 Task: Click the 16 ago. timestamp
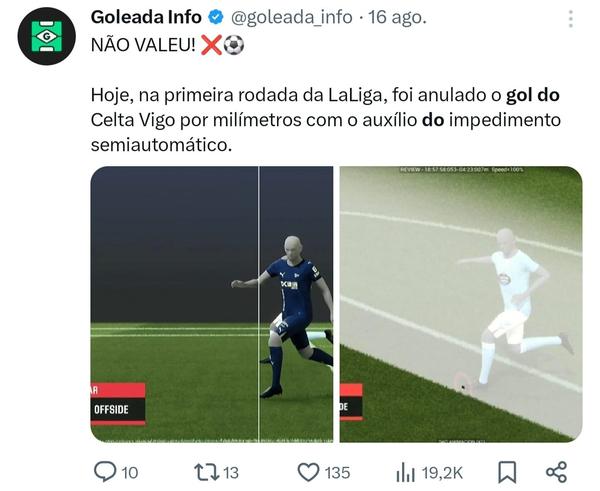click(x=397, y=17)
